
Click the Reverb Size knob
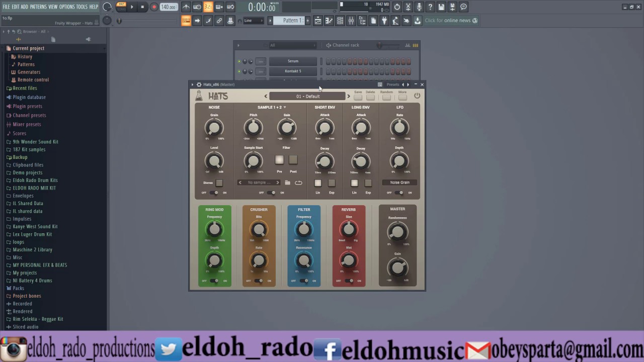(x=349, y=229)
